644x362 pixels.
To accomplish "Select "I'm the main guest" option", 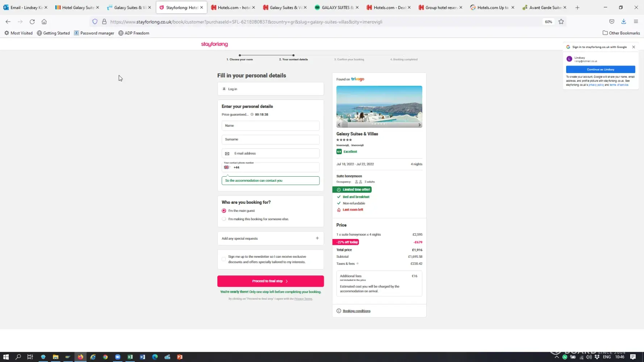I will (224, 211).
